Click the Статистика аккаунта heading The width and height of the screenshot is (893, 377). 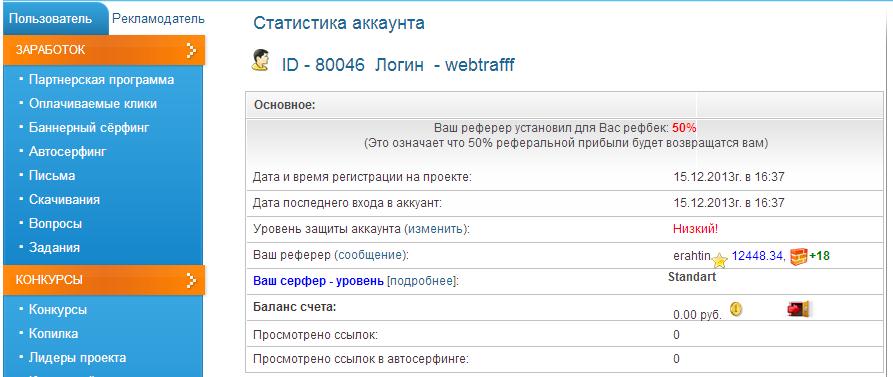coord(338,23)
